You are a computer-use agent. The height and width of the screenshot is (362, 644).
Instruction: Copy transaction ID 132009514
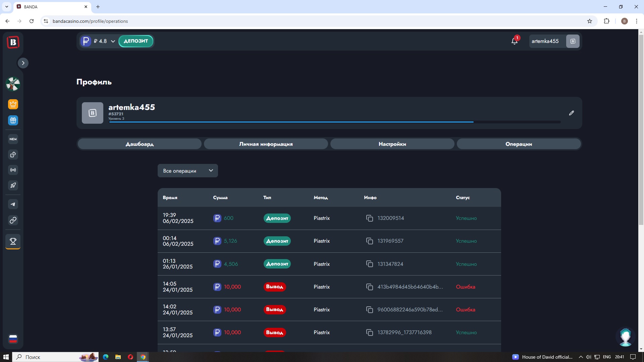[369, 218]
